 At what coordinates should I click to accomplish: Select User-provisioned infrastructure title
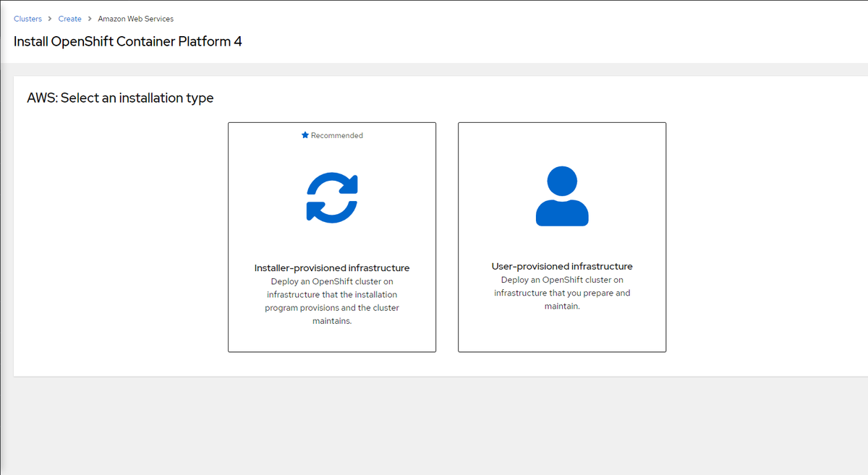click(562, 267)
